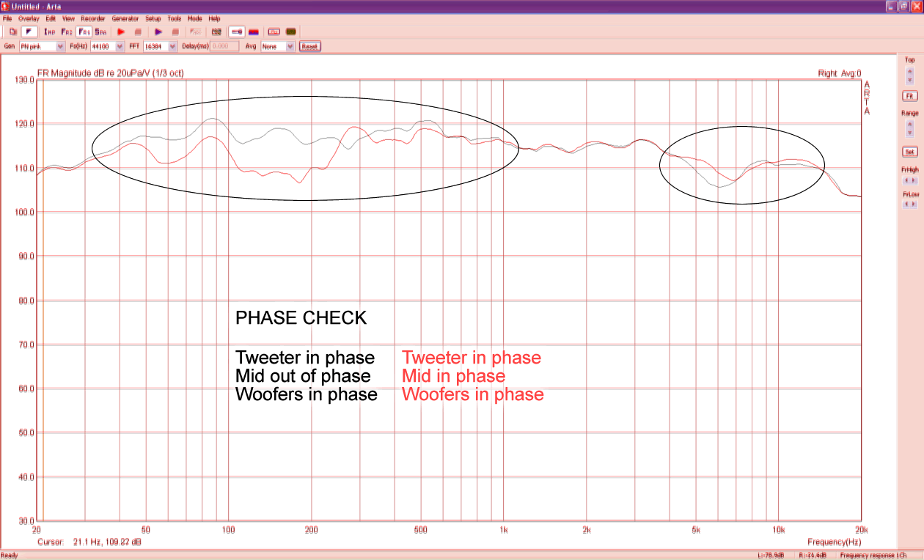
Task: Click the red 'Mid in phase' text
Action: (x=453, y=376)
